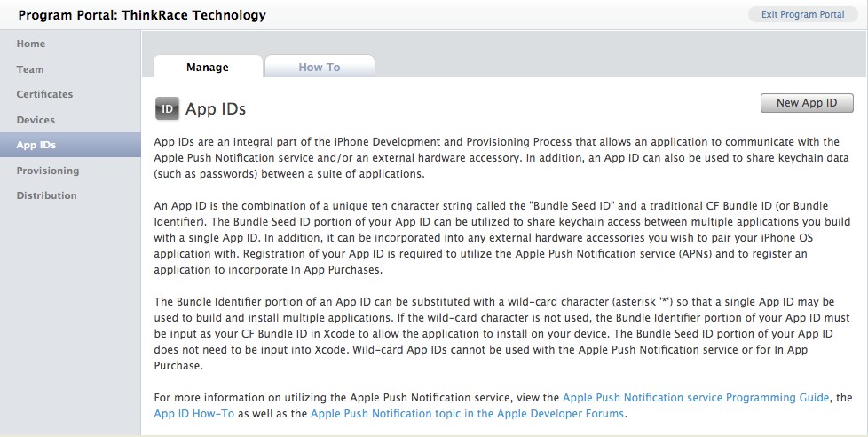Click the paragraph about the wild-card character

[501, 333]
